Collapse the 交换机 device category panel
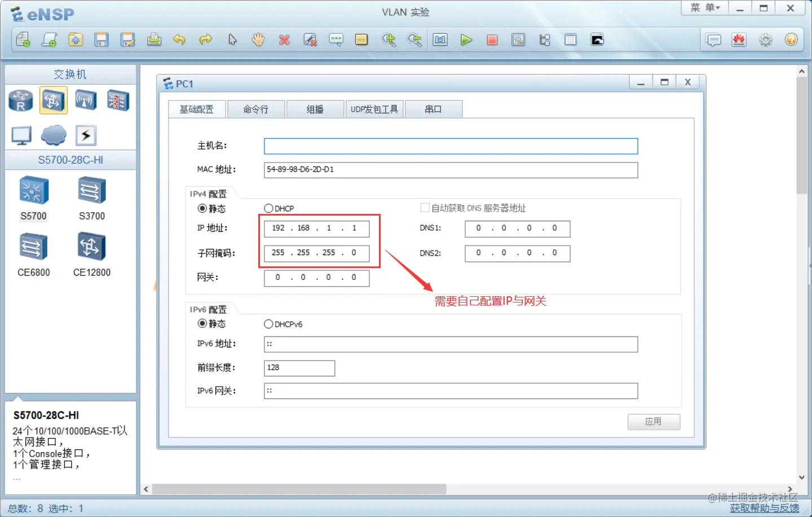 point(70,74)
